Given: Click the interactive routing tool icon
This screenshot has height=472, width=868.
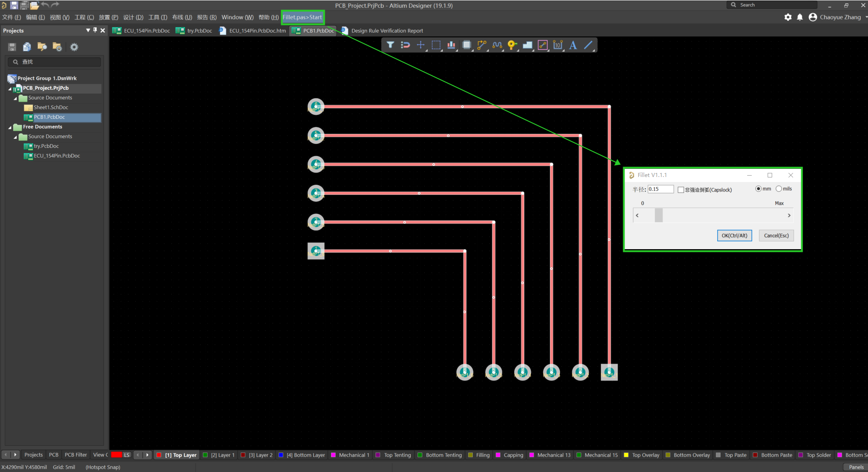Looking at the screenshot, I should pyautogui.click(x=481, y=45).
